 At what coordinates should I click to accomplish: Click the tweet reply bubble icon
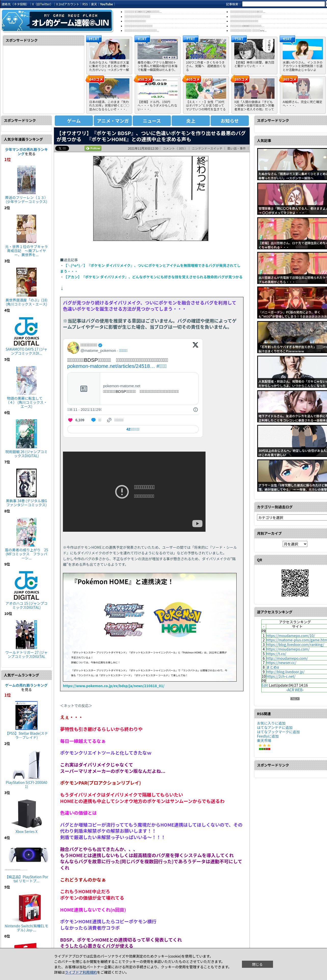[x=93, y=420]
